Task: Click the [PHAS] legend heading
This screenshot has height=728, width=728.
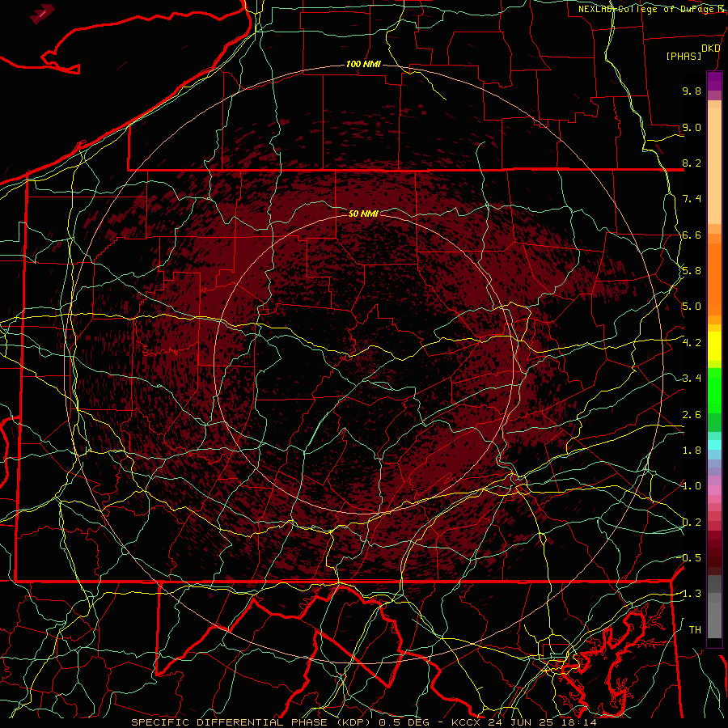Action: coord(684,57)
